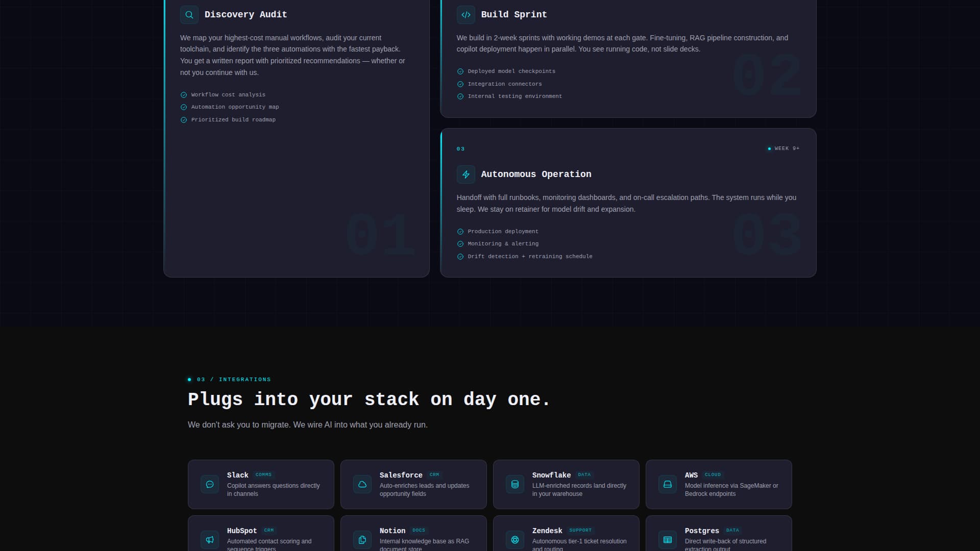This screenshot has width=980, height=551.
Task: Click check icon beside Drift detection item
Action: point(460,257)
